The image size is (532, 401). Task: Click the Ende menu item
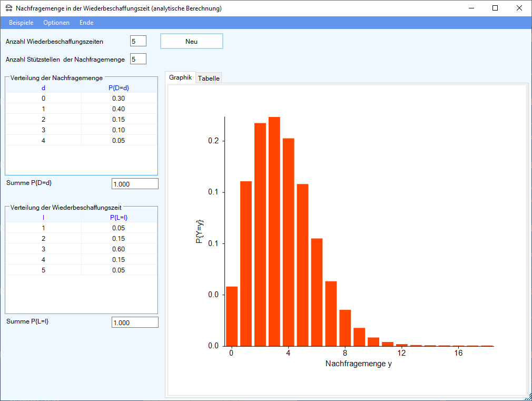click(x=86, y=23)
